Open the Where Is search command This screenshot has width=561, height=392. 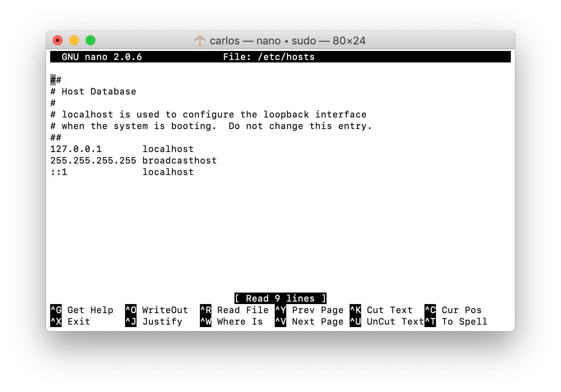pyautogui.click(x=239, y=322)
